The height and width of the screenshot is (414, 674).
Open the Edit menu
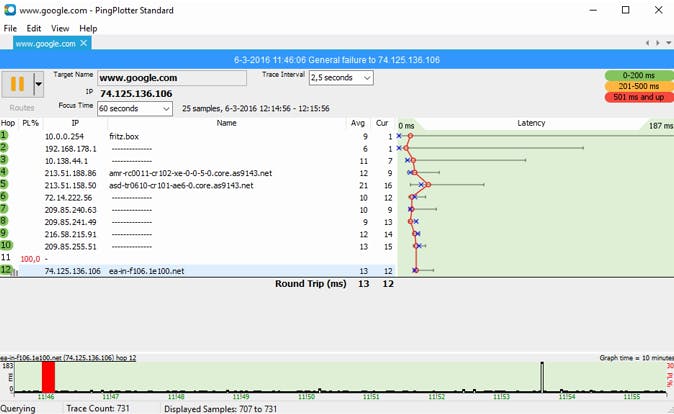(34, 28)
